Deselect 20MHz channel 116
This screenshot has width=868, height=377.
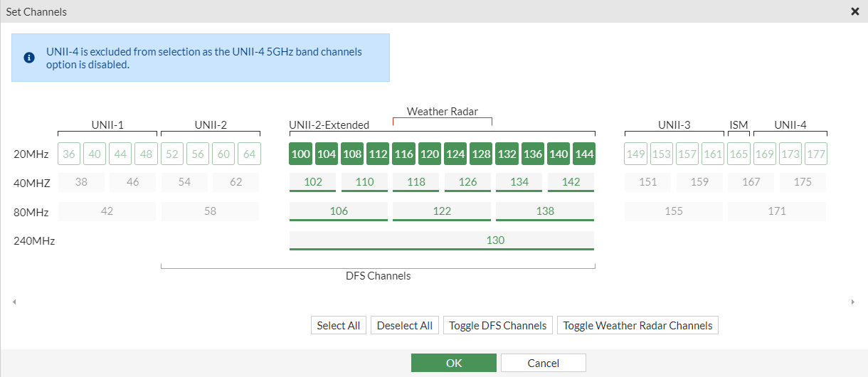[404, 154]
